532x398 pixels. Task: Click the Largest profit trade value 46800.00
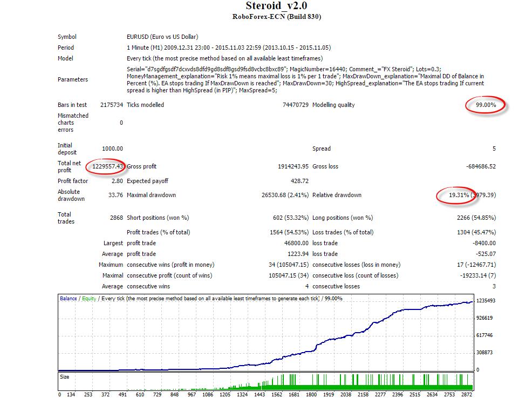coord(296,243)
